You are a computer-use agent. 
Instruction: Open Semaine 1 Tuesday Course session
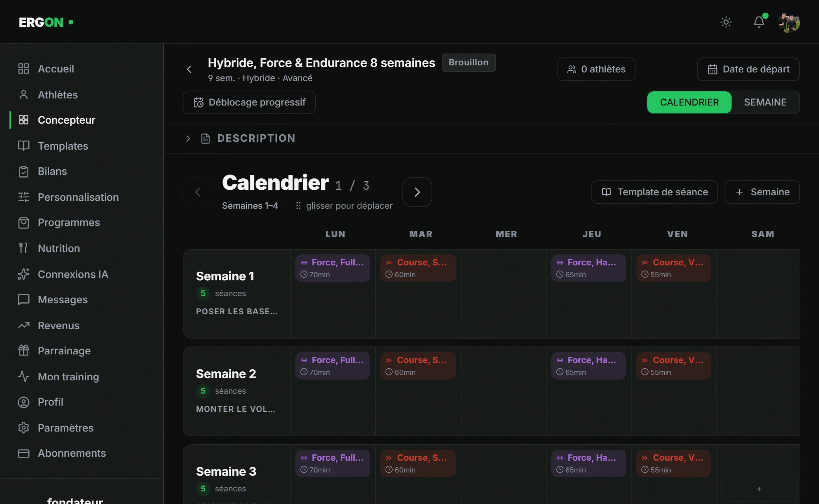point(418,268)
